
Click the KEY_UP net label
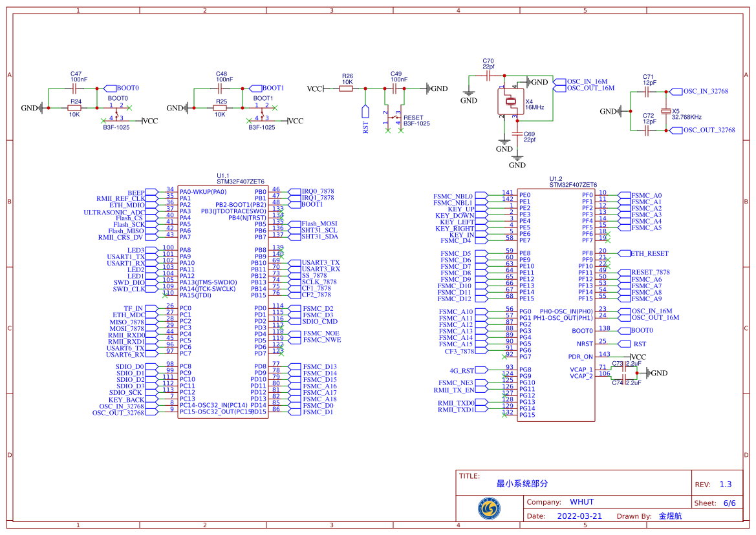tap(461, 209)
